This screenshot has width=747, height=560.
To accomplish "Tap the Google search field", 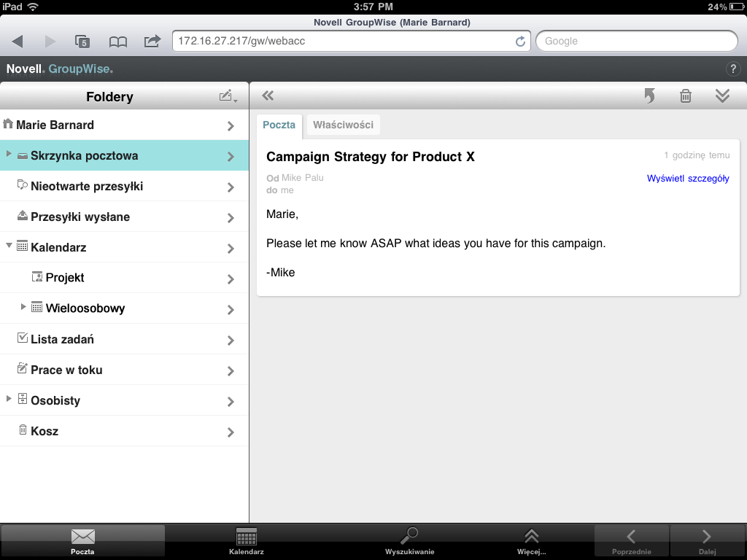I will pos(636,42).
